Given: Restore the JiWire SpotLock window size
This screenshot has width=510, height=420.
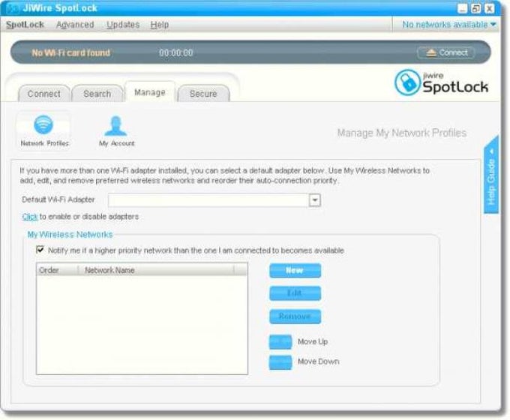Looking at the screenshot, I should point(475,8).
